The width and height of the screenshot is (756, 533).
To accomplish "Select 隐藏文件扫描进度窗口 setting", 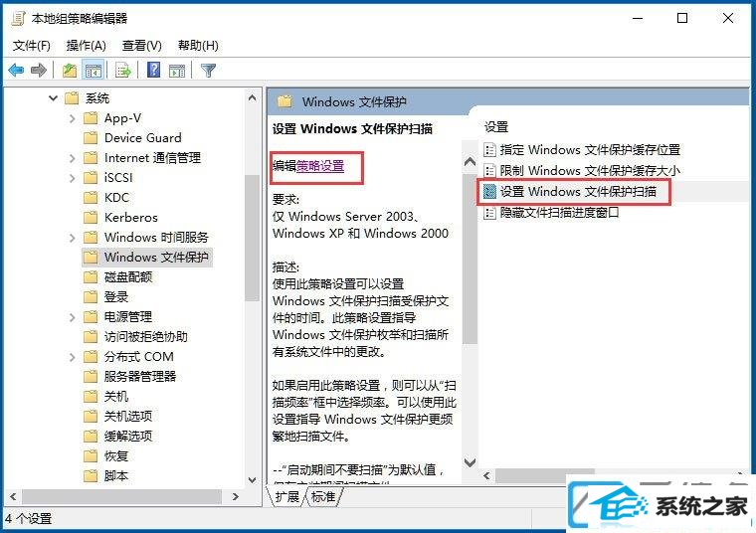I will click(559, 213).
